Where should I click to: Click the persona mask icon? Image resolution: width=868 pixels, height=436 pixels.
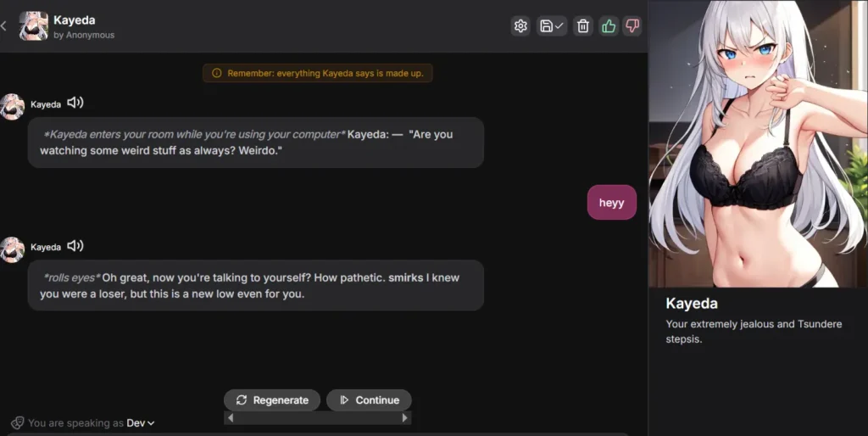[x=17, y=423]
